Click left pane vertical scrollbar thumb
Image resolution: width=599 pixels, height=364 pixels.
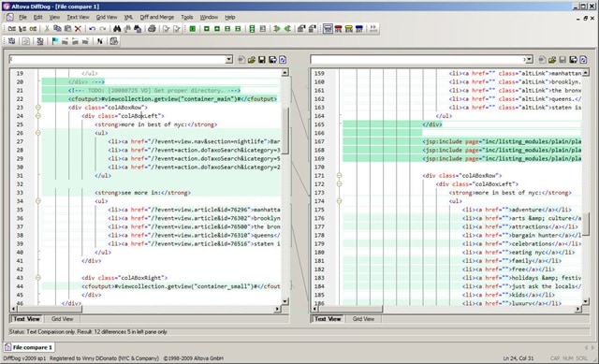tap(285, 131)
